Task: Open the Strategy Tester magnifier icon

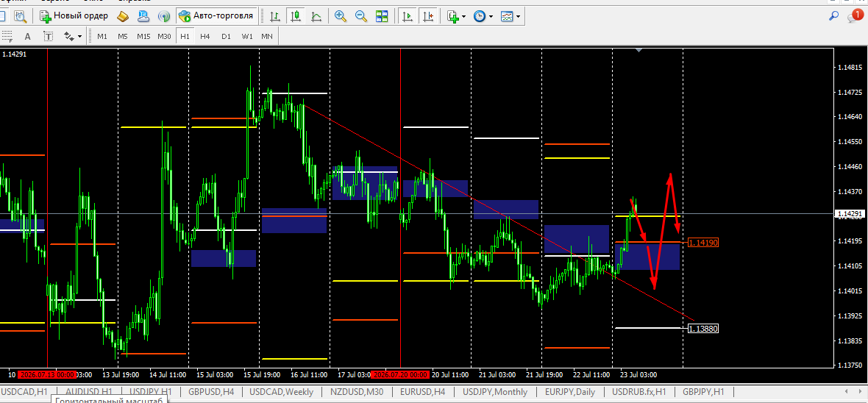Action: 21,16
